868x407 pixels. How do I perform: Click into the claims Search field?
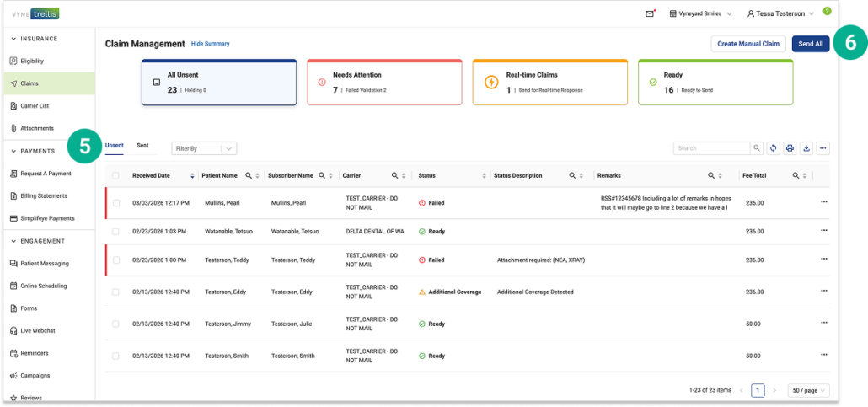click(x=710, y=148)
